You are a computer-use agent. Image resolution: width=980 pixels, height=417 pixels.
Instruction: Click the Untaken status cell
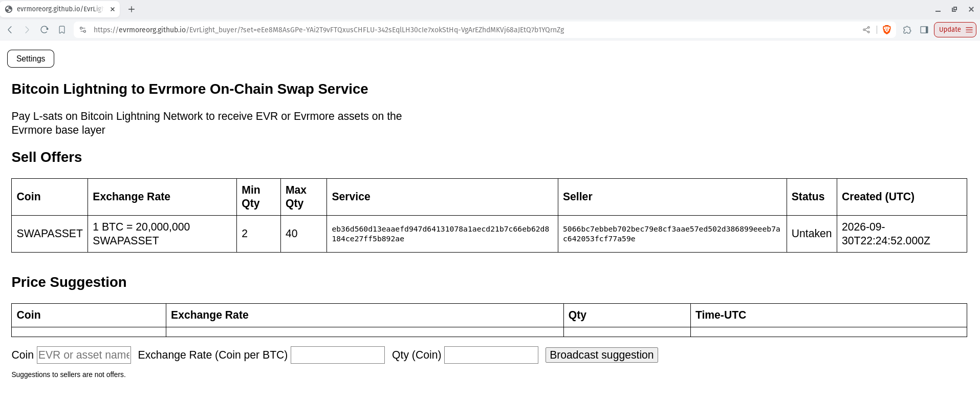pyautogui.click(x=812, y=234)
